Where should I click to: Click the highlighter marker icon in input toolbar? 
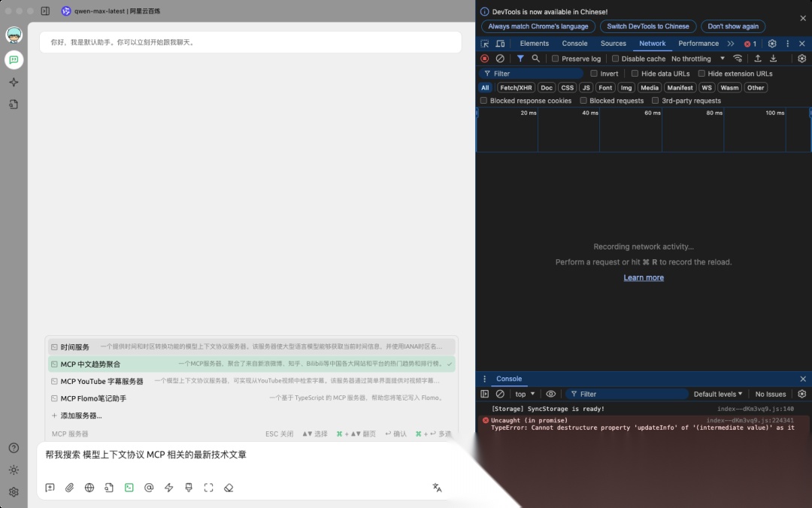tap(189, 488)
